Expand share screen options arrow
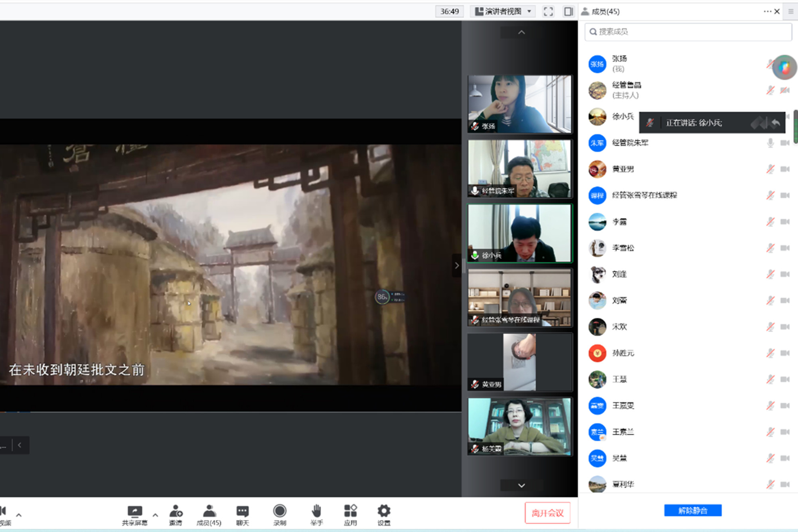 click(155, 515)
